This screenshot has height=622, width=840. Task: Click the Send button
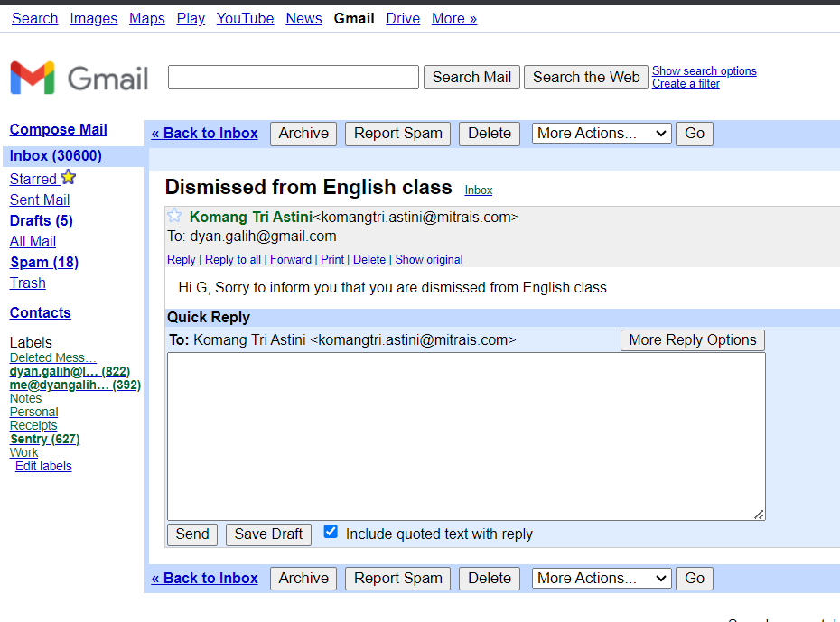click(192, 534)
